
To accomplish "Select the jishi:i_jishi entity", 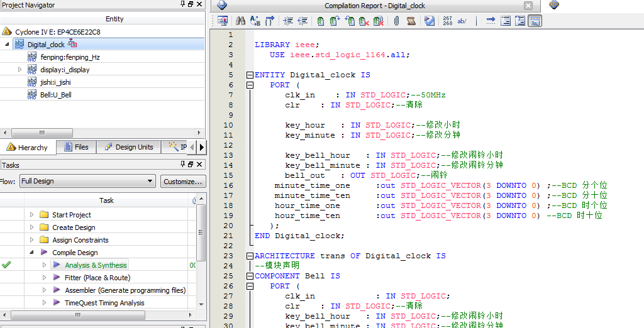I will (x=55, y=82).
